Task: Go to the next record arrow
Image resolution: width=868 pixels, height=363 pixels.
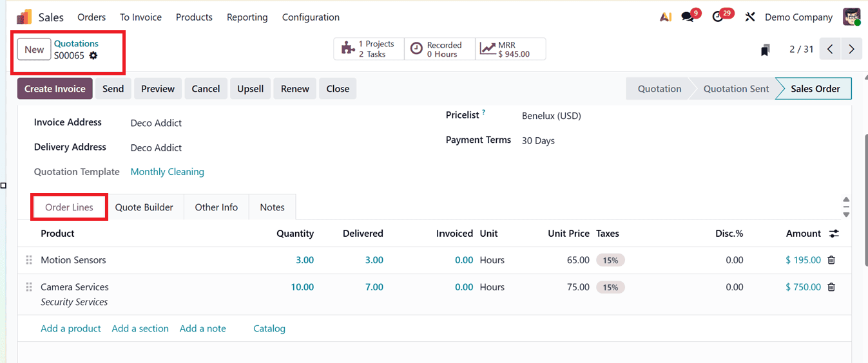Action: coord(852,49)
